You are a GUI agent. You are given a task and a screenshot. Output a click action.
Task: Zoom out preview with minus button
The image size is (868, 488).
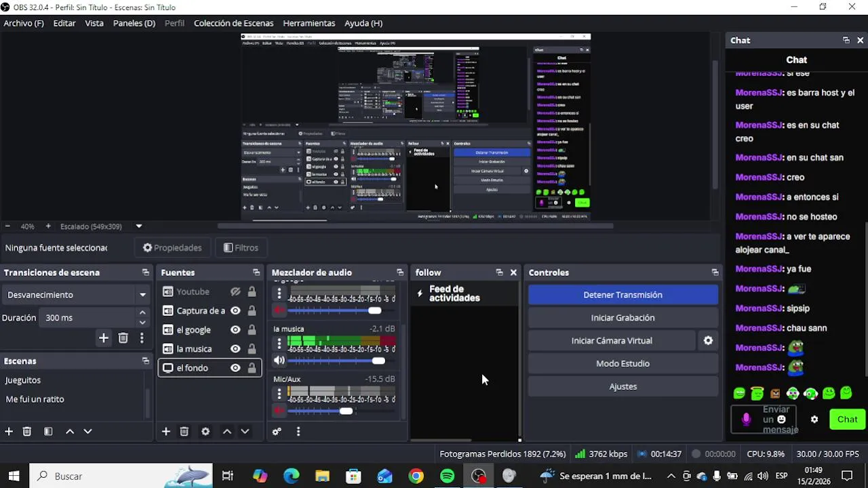click(7, 226)
